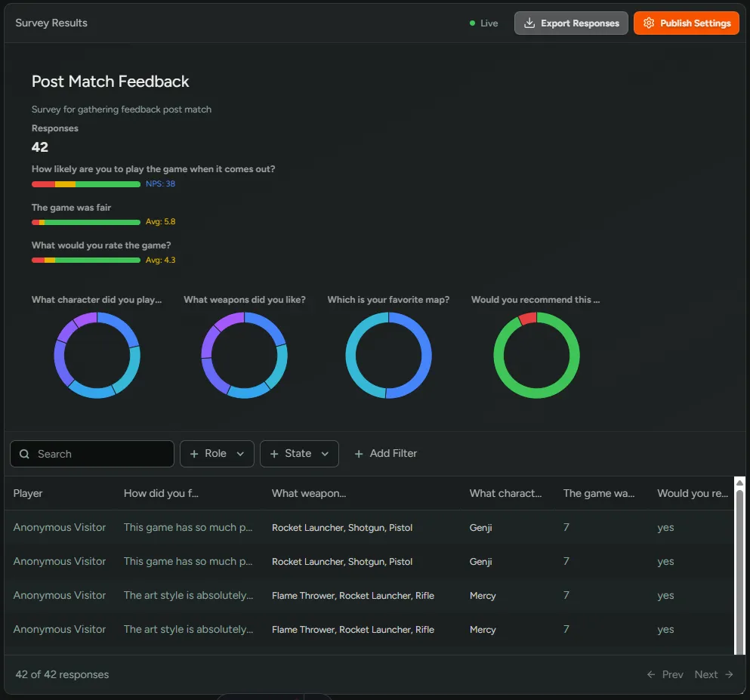The image size is (750, 700).
Task: Expand the State filter dropdown chevron
Action: [x=325, y=454]
